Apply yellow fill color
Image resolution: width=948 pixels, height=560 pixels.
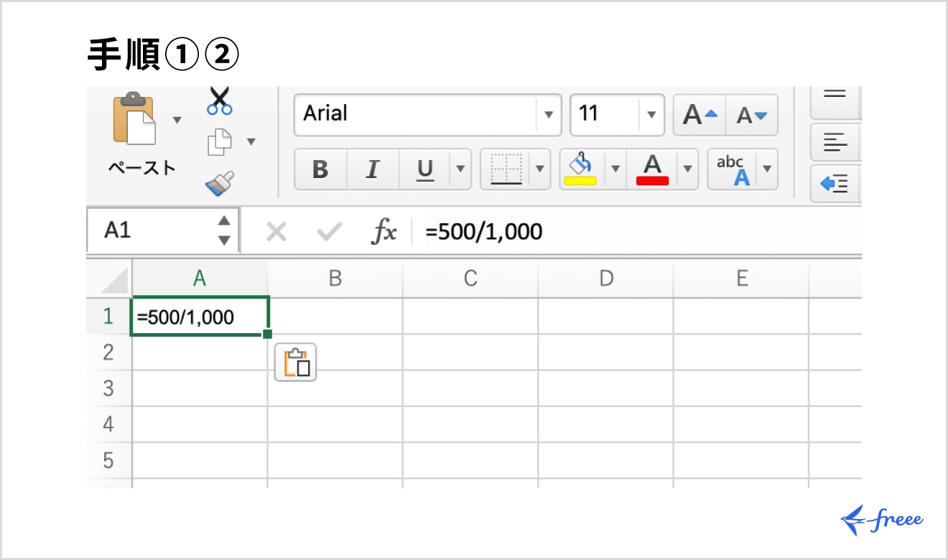click(x=582, y=169)
